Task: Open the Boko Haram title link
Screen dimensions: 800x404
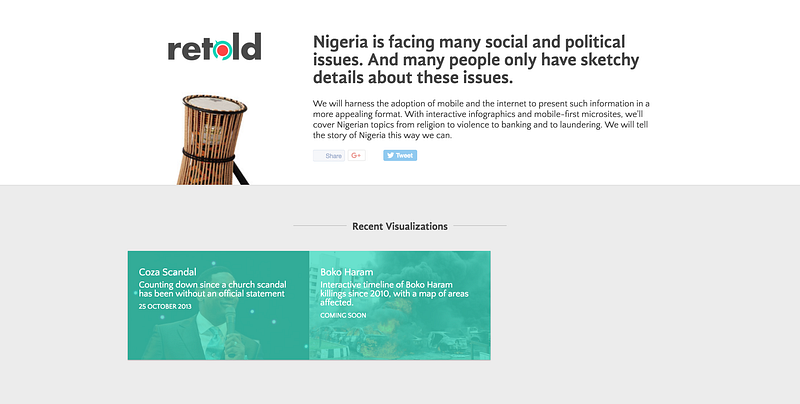Action: (x=347, y=272)
